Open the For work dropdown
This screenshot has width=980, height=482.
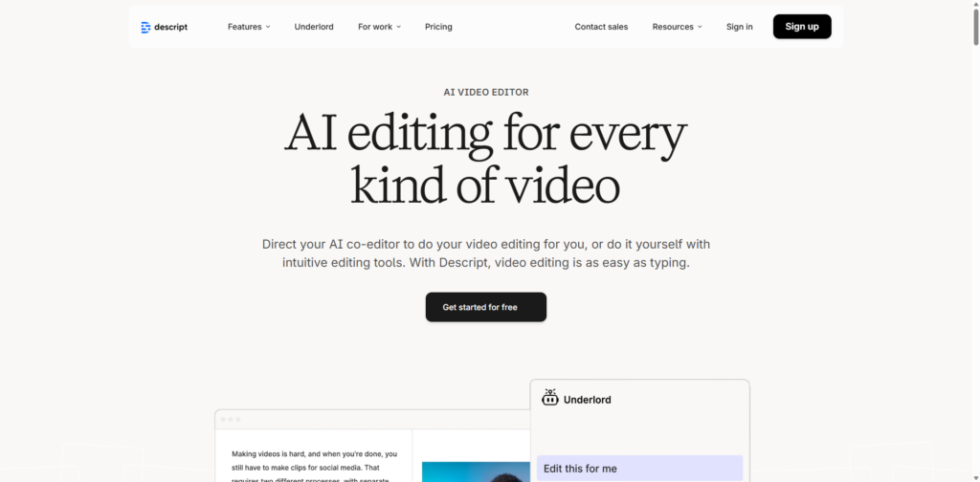tap(379, 27)
